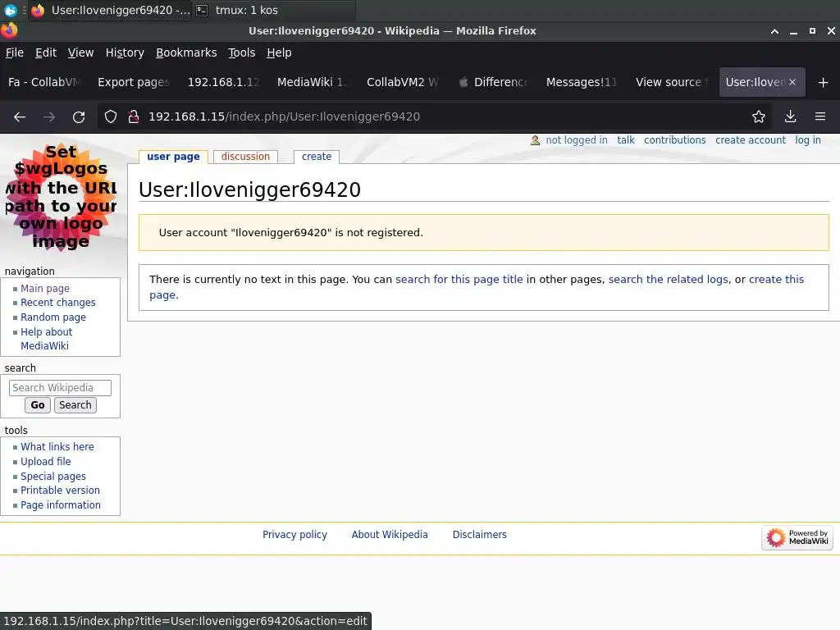840x630 pixels.
Task: Switch to the 192.168.1.12 tab
Action: (223, 82)
